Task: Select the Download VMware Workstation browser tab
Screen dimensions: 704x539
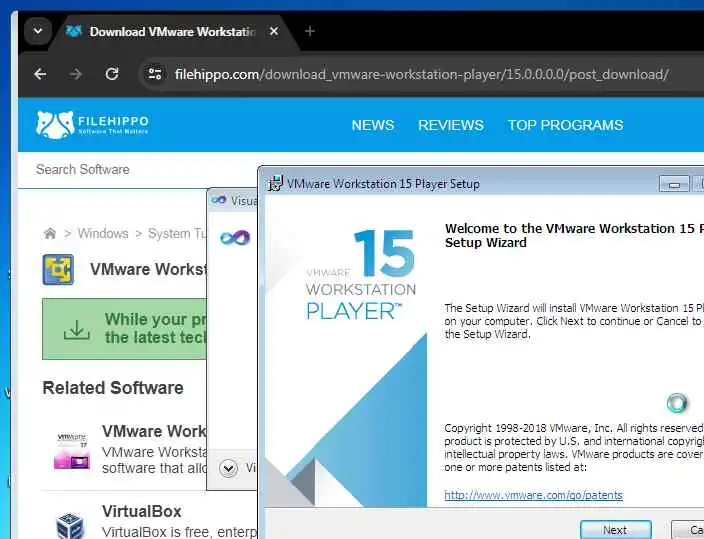Action: click(x=172, y=32)
